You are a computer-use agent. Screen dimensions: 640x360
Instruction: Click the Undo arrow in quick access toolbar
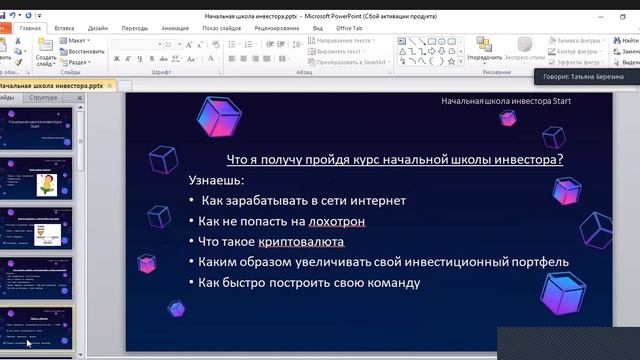pyautogui.click(x=13, y=16)
